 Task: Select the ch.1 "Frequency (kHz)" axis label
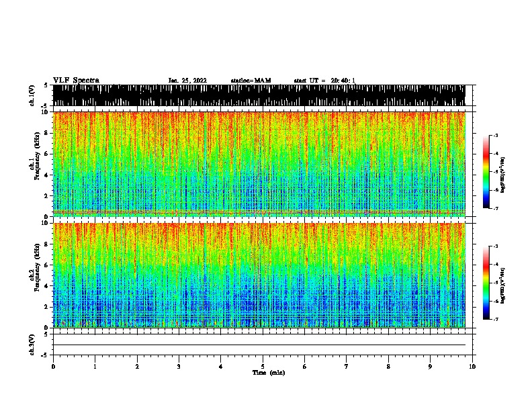[x=37, y=156]
